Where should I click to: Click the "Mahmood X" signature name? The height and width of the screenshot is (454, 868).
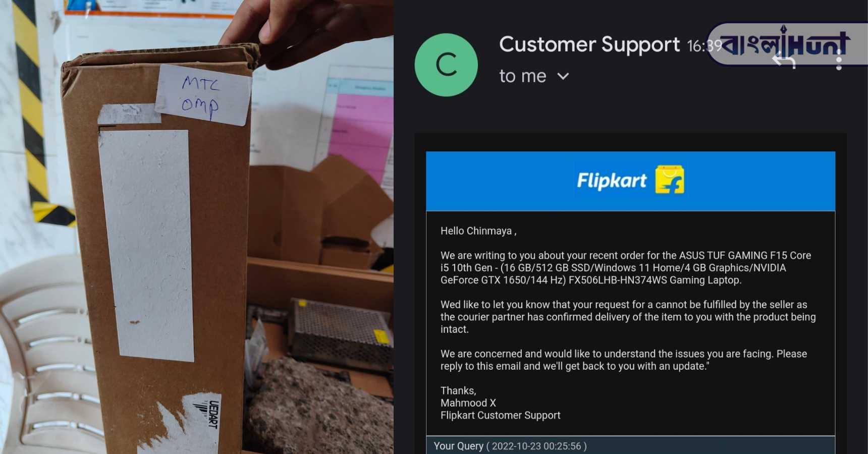[x=468, y=403]
